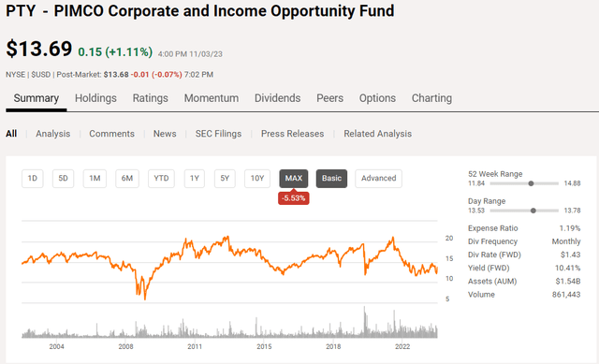Open the Options tab

377,98
